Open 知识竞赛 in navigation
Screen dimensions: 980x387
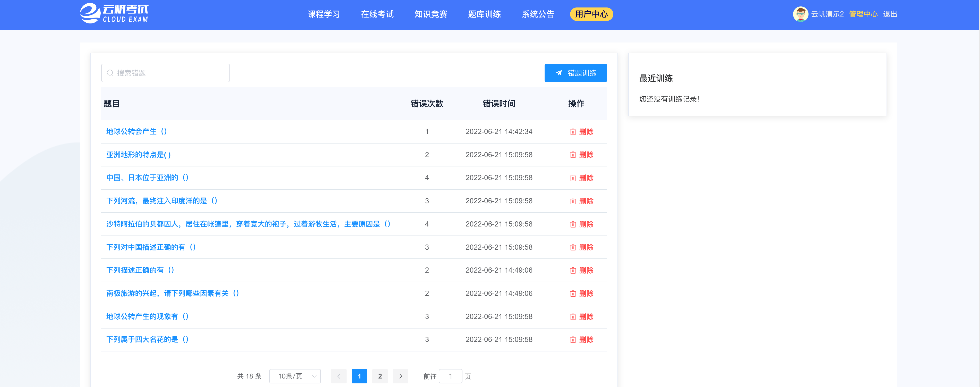click(x=431, y=14)
